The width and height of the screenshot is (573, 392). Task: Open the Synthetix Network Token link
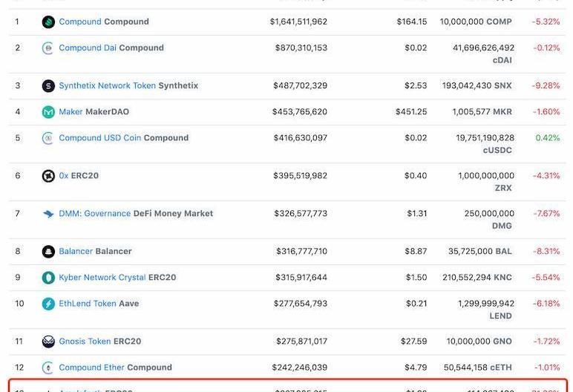point(107,86)
